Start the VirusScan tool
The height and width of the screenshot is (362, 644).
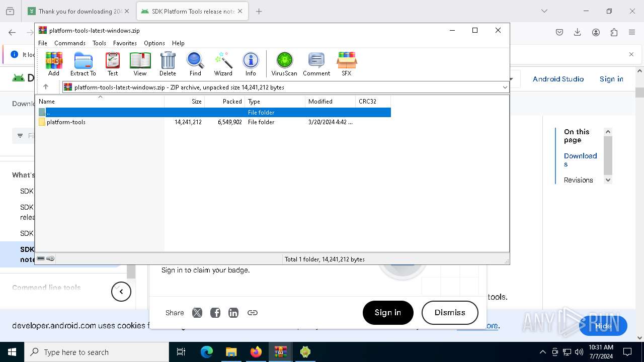coord(284,64)
